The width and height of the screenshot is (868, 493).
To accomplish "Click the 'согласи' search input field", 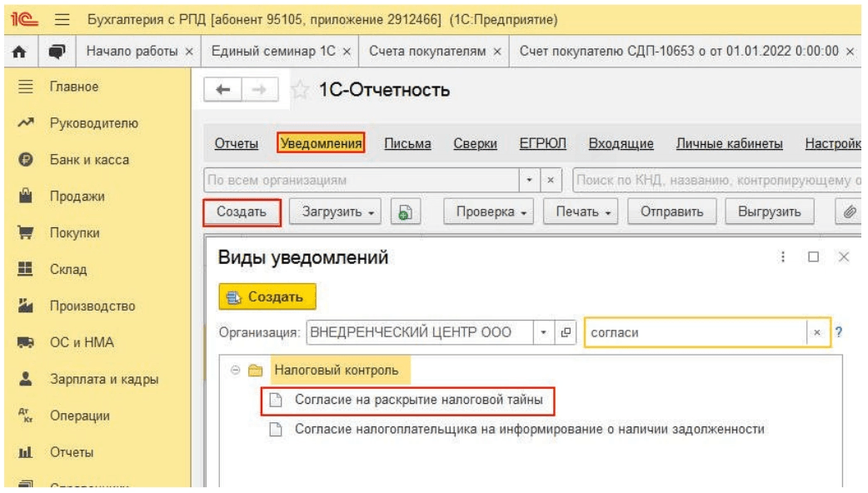I will [x=696, y=332].
